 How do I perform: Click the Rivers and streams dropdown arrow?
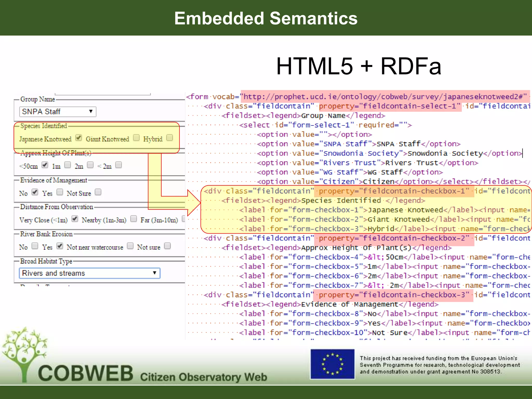pos(155,273)
